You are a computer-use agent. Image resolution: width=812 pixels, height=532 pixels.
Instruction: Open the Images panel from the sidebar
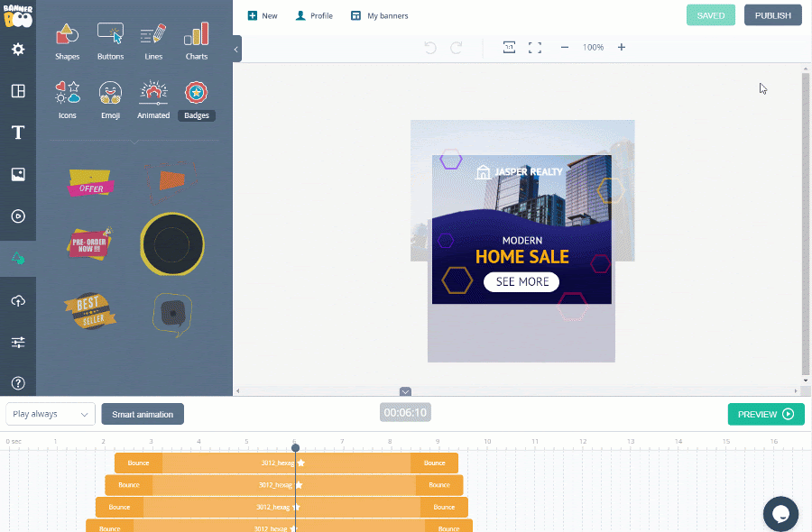[x=18, y=174]
